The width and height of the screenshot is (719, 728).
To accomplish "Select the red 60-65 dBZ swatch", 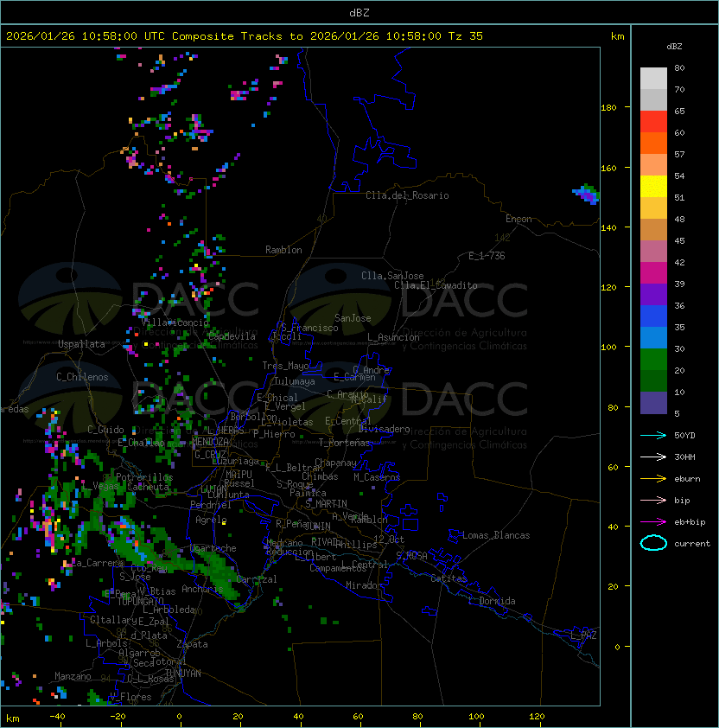I will pyautogui.click(x=653, y=122).
